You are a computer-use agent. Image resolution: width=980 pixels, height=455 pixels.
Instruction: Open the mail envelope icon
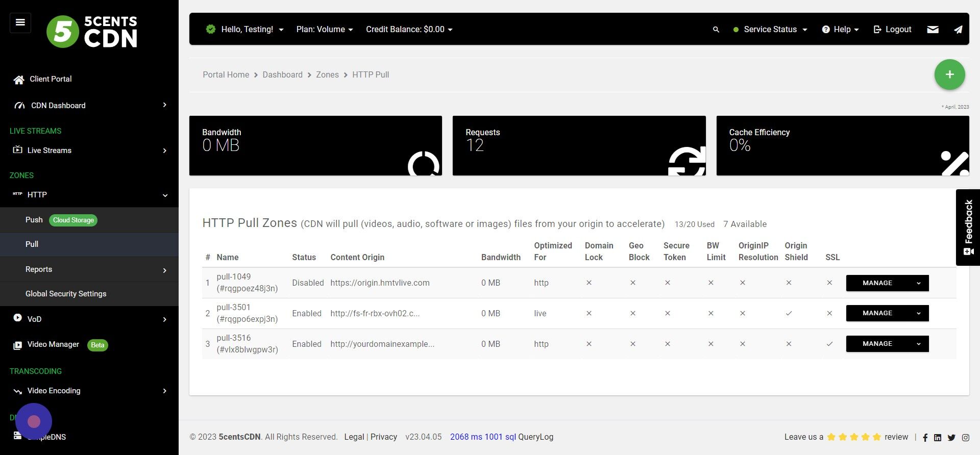pyautogui.click(x=933, y=30)
